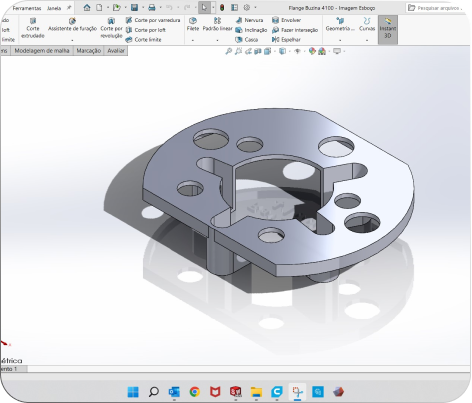Click the Pesquisar arquivos search field
Image resolution: width=472 pixels, height=403 pixels.
pyautogui.click(x=437, y=8)
